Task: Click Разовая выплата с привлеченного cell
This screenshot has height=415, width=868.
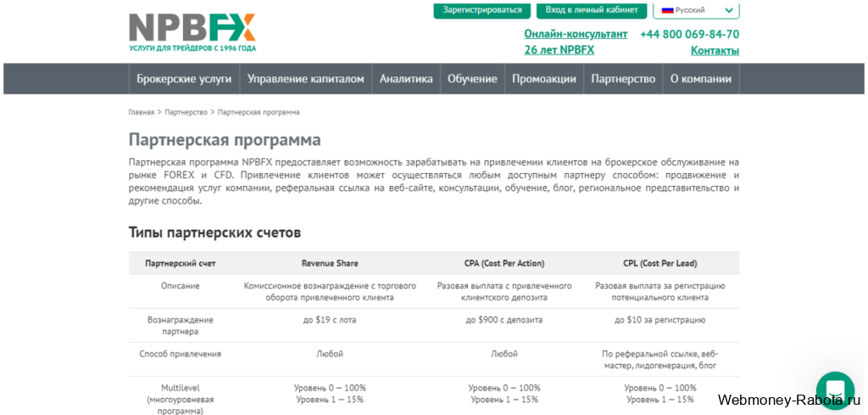Action: click(504, 292)
